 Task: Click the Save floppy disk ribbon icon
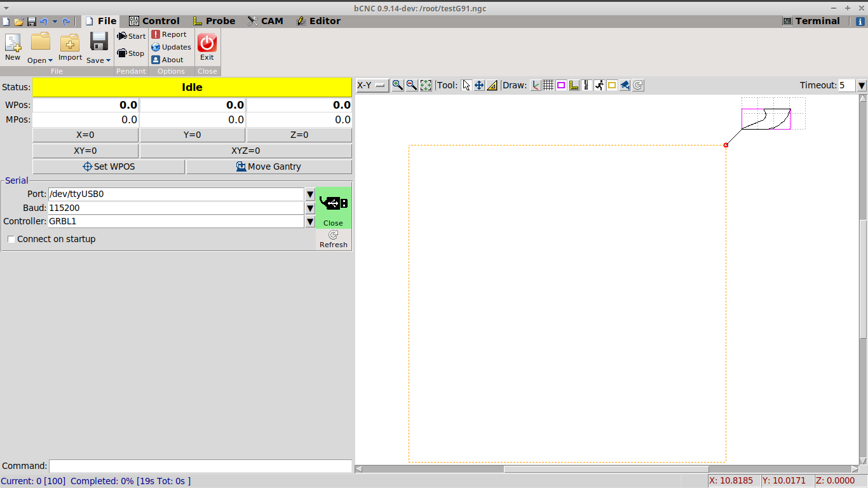(x=98, y=41)
